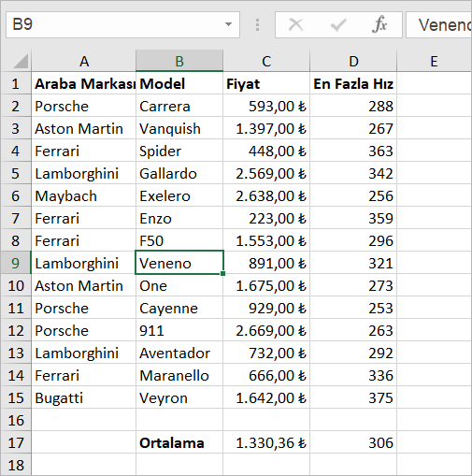Open the insert function fx icon

379,24
